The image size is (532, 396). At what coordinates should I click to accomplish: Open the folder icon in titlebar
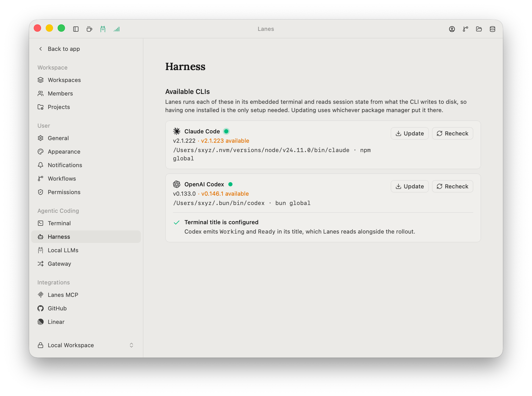pyautogui.click(x=479, y=29)
